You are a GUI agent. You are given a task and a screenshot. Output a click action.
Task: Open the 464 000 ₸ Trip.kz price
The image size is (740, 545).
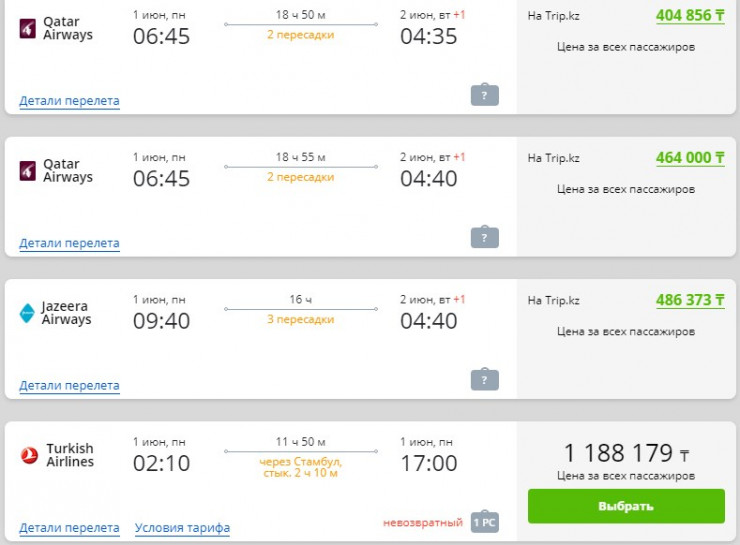click(x=690, y=158)
